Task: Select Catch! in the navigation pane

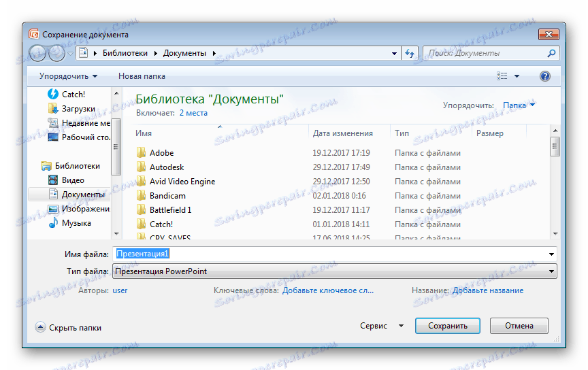Action: [73, 95]
